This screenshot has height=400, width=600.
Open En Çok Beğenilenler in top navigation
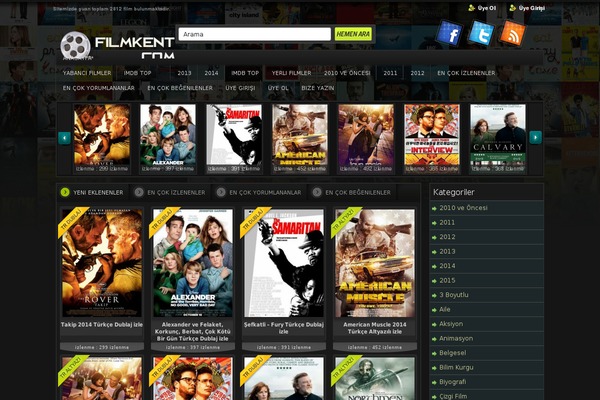pos(180,88)
